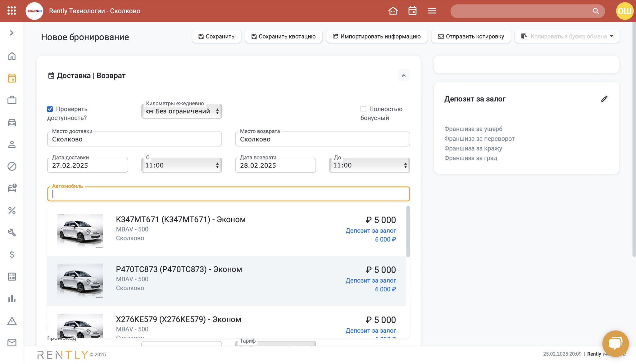Collapse the Delivery Return section
Image resolution: width=636 pixels, height=364 pixels.
[x=403, y=75]
